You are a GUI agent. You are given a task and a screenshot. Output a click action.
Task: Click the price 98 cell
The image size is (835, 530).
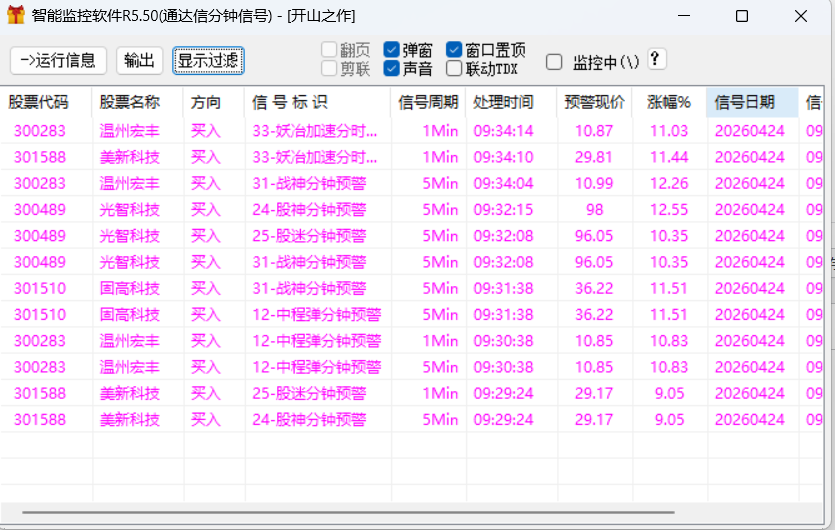[594, 209]
